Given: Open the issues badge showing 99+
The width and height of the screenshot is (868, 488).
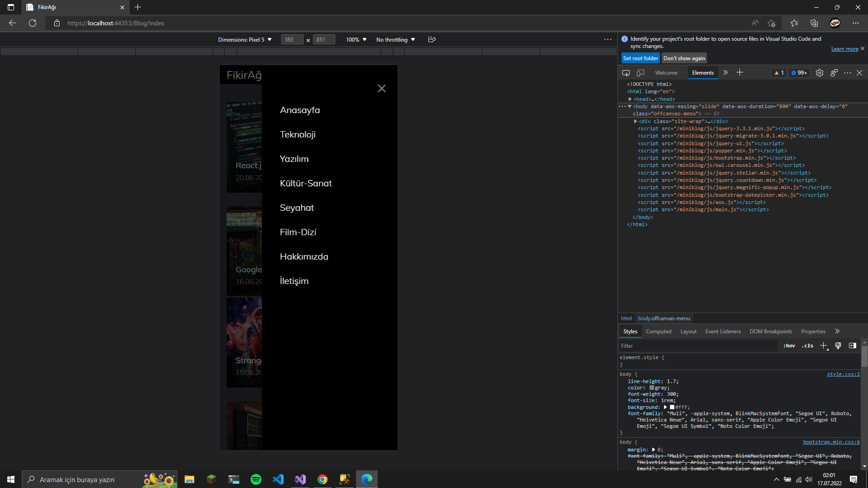Looking at the screenshot, I should (x=799, y=73).
